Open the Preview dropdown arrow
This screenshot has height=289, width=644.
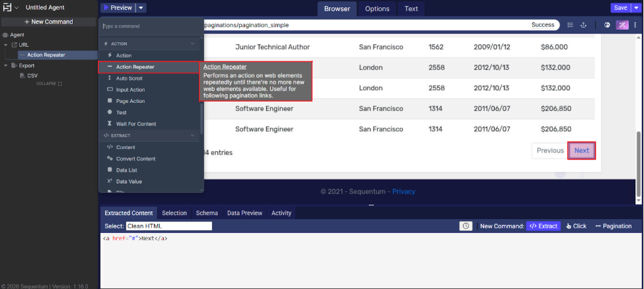(x=142, y=8)
